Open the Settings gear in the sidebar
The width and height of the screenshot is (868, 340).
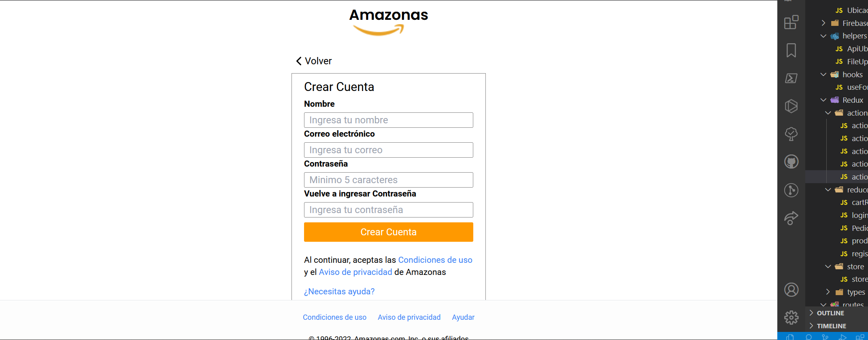[791, 317]
